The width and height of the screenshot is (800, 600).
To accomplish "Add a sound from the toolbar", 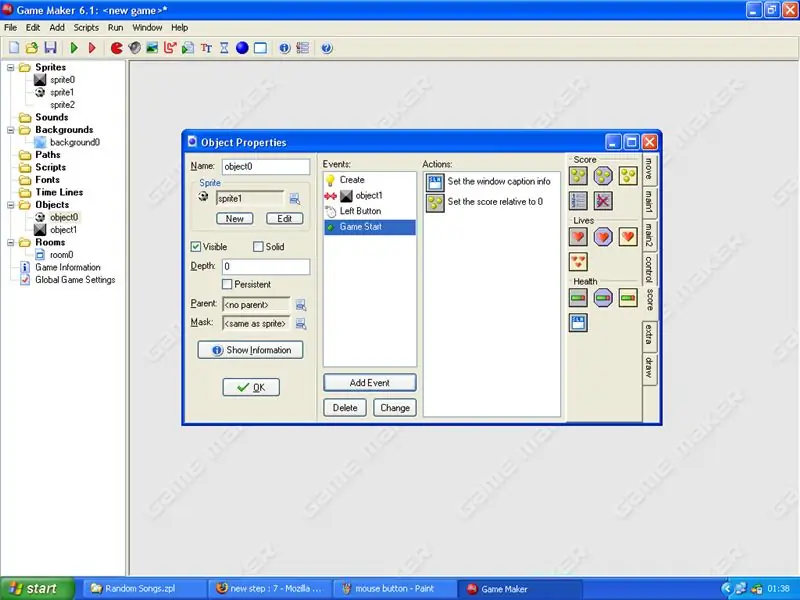I will pos(135,48).
